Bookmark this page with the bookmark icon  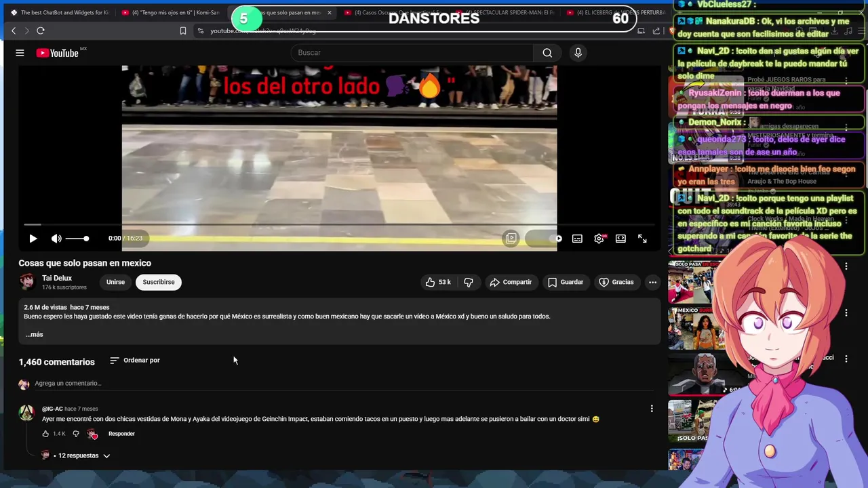click(x=183, y=30)
